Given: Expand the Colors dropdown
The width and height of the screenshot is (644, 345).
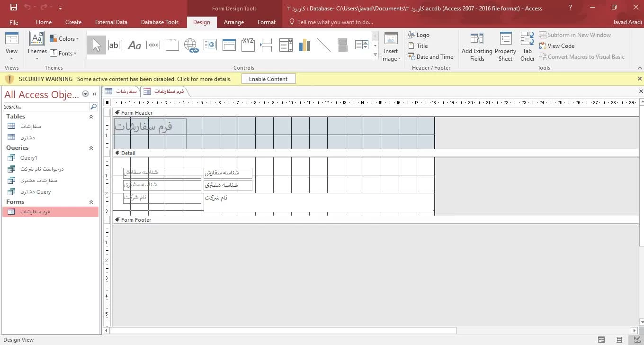Looking at the screenshot, I should point(64,39).
